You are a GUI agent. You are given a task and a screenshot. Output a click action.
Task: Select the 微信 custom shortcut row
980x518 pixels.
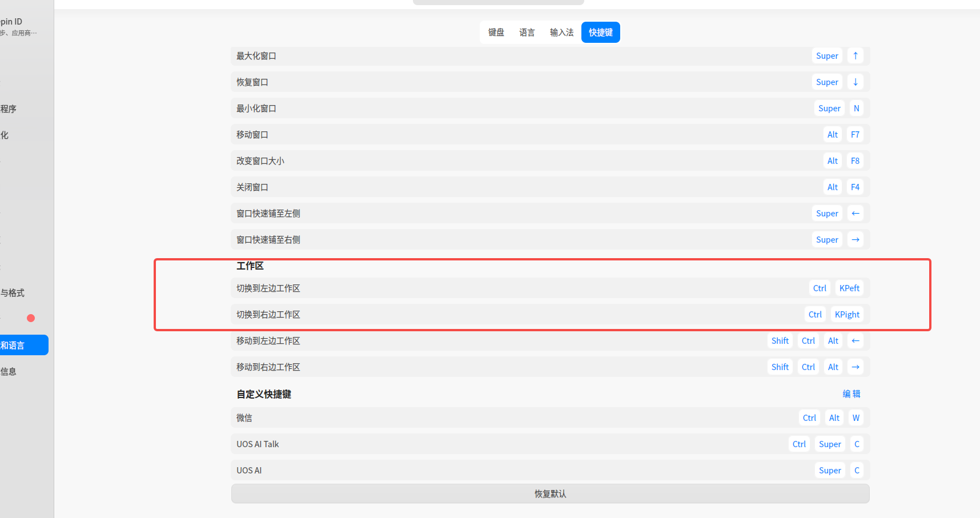[551, 418]
